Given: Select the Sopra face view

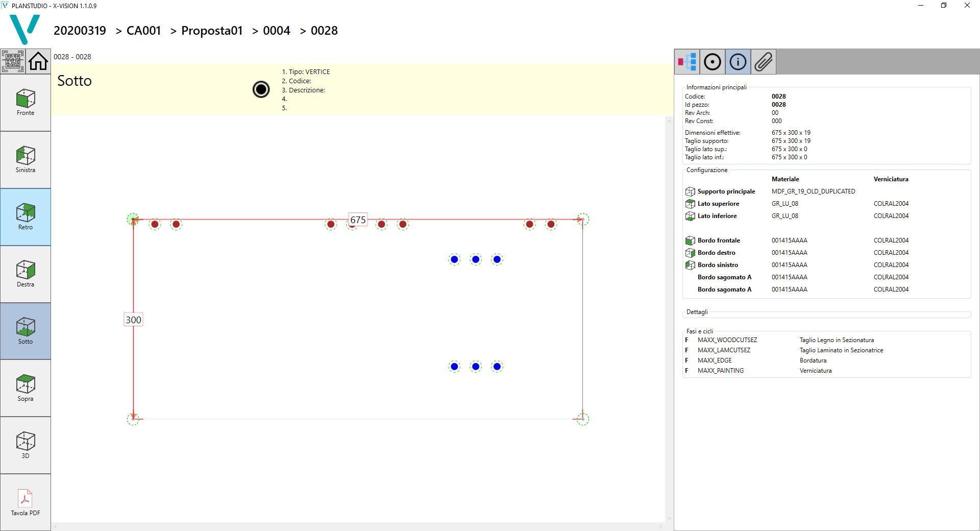Looking at the screenshot, I should click(x=26, y=389).
